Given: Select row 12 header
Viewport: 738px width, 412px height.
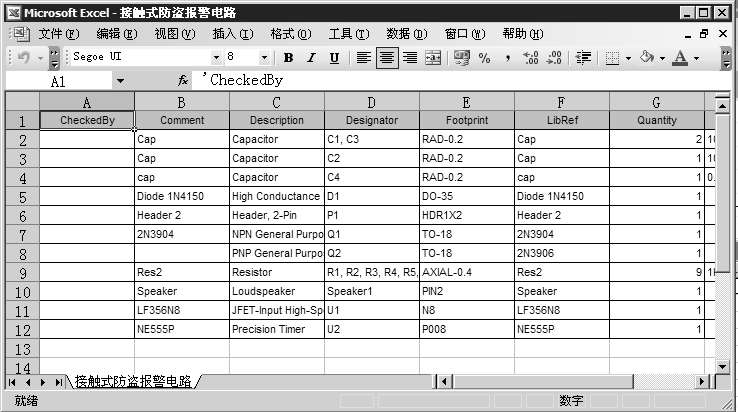Looking at the screenshot, I should pos(23,330).
